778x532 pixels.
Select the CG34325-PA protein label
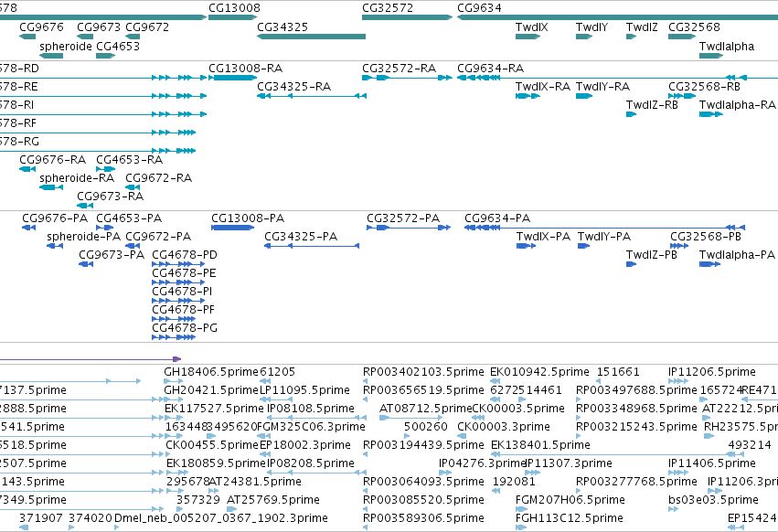point(301,237)
